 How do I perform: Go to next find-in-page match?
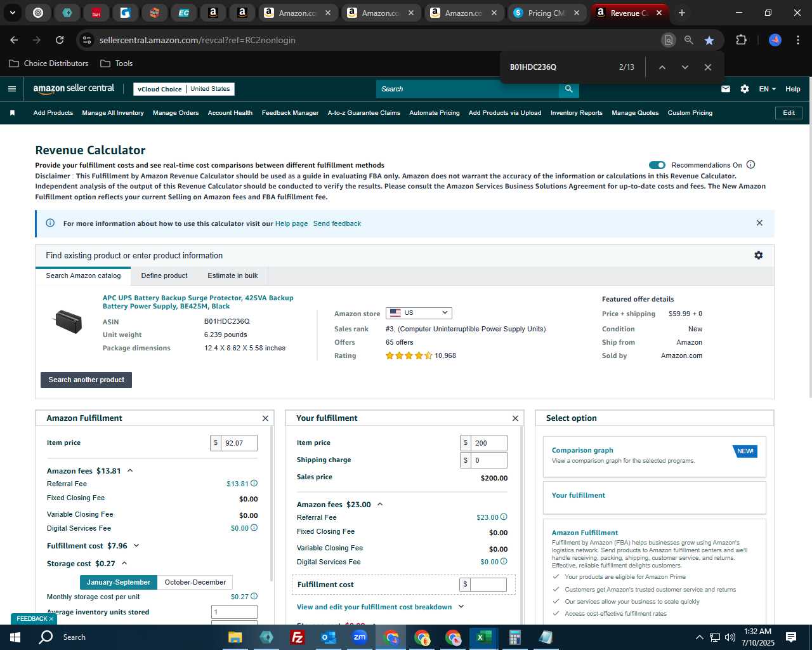[685, 67]
